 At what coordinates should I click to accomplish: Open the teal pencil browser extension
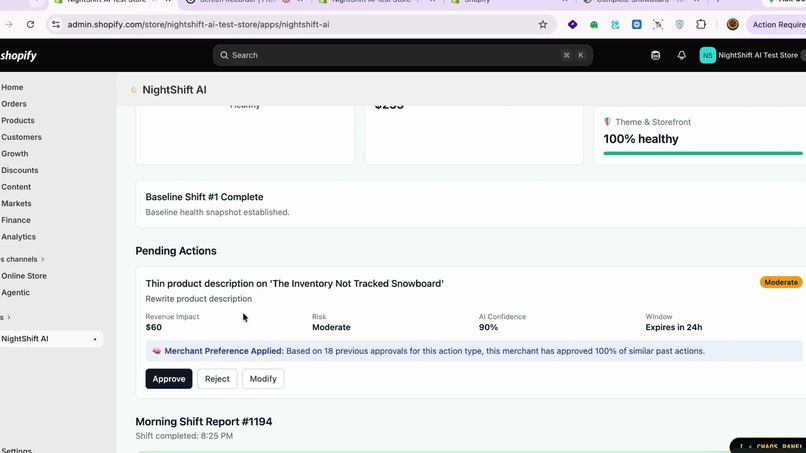(615, 24)
